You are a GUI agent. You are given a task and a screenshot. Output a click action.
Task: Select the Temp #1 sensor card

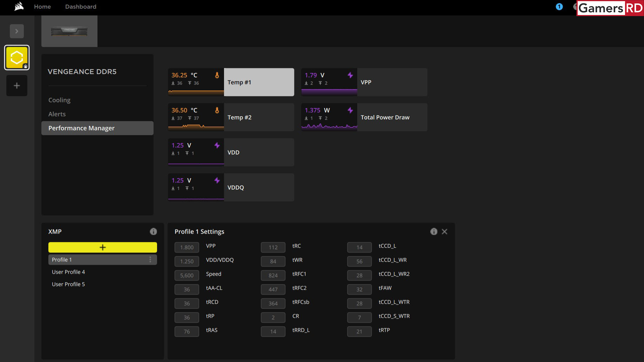click(x=231, y=82)
